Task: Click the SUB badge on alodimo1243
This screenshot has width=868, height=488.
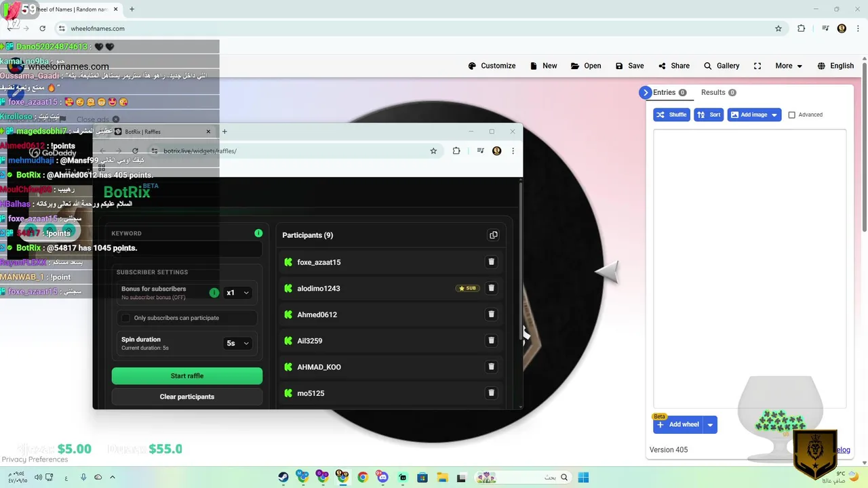Action: (x=467, y=288)
